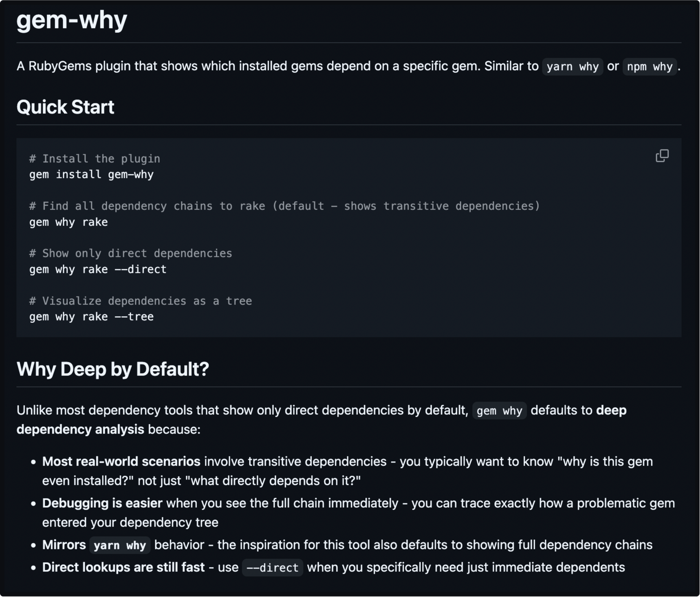This screenshot has height=597, width=700.
Task: Click the Show only direct dependencies comment
Action: 131,253
